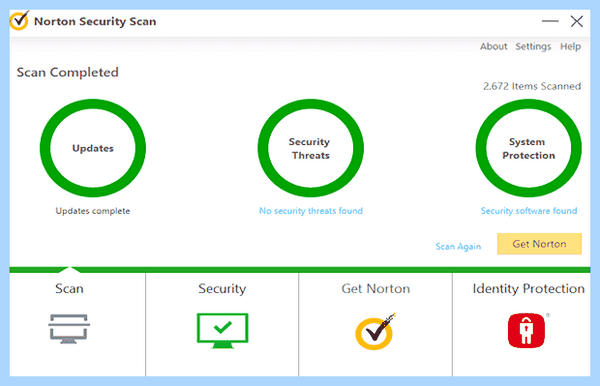
Task: Click the Scan Completed heading
Action: coord(68,72)
